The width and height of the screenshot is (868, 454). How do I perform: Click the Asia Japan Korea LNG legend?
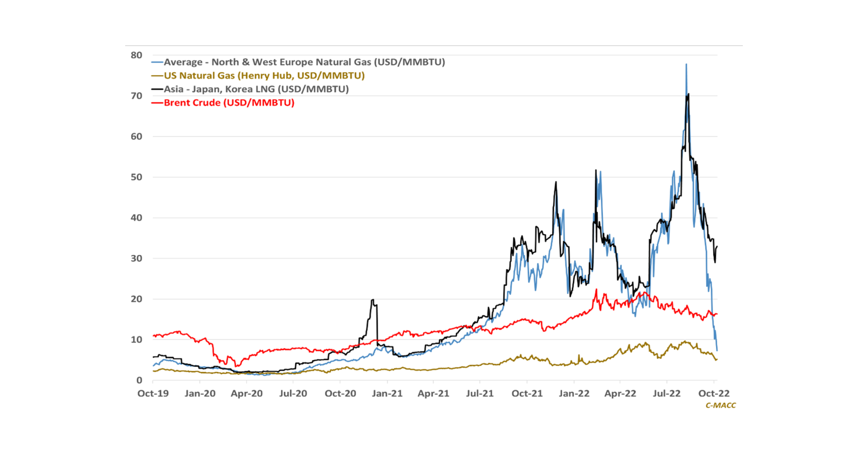coord(256,89)
